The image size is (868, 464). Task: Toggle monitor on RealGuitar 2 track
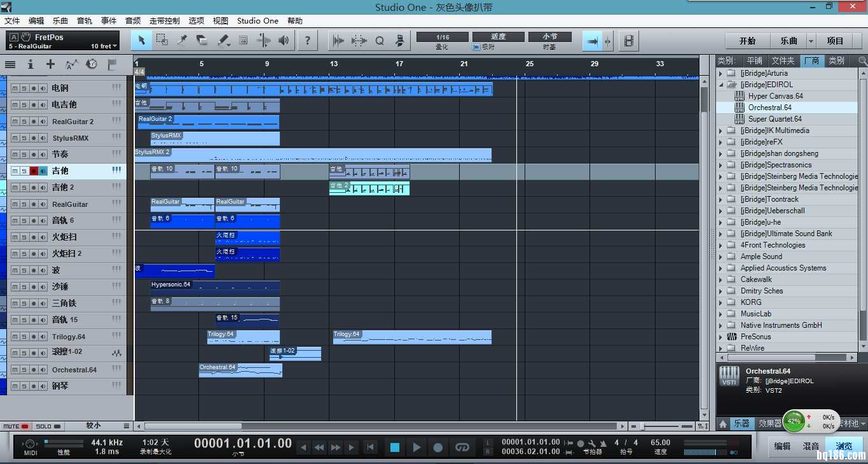click(43, 121)
